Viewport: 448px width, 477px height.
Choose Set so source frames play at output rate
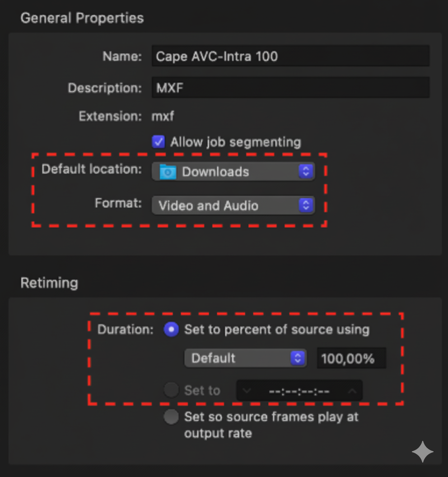coord(171,417)
